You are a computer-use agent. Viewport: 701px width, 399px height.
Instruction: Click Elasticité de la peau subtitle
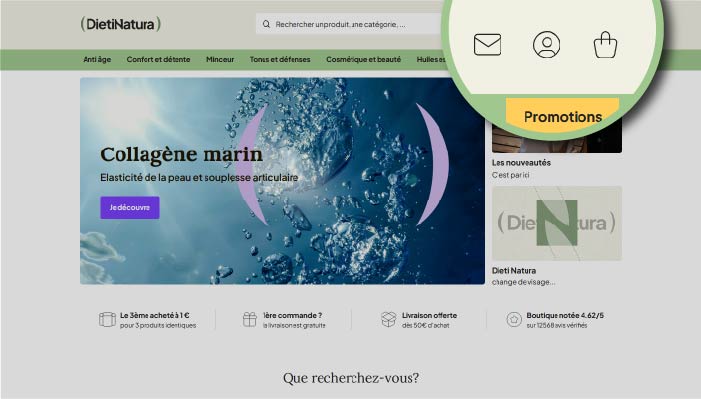[x=199, y=178]
